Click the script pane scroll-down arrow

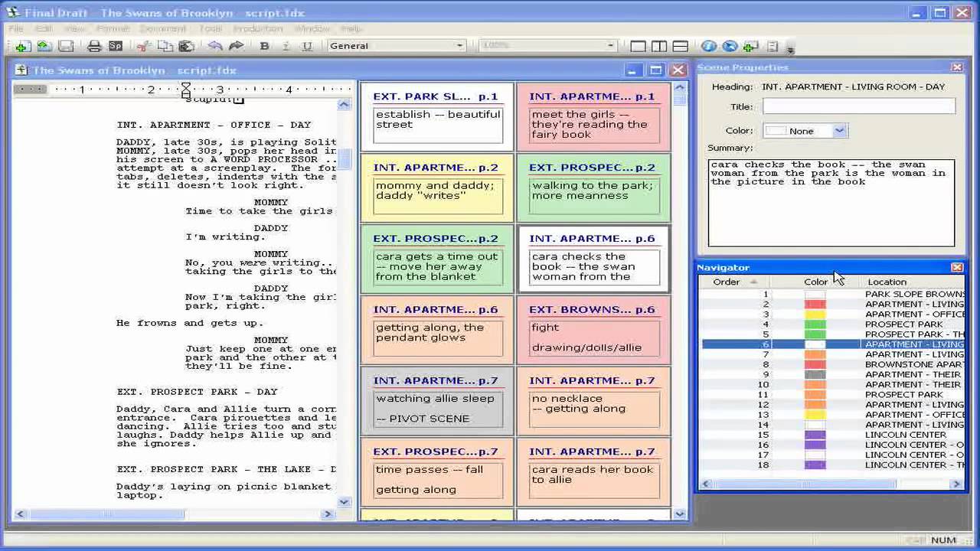pyautogui.click(x=344, y=502)
